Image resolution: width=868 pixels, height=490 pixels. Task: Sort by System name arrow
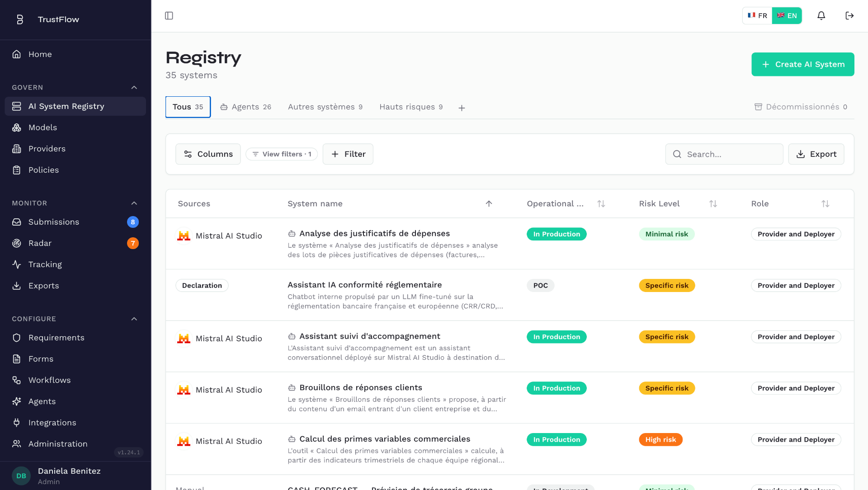(489, 204)
